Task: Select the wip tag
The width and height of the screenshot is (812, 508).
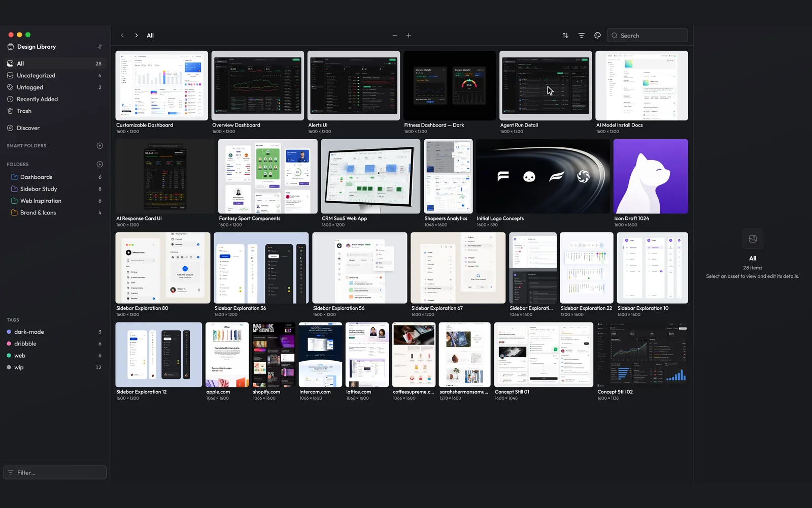Action: (55, 367)
